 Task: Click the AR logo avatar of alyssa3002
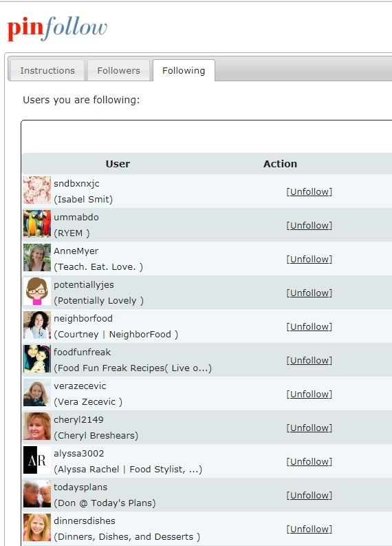(37, 460)
